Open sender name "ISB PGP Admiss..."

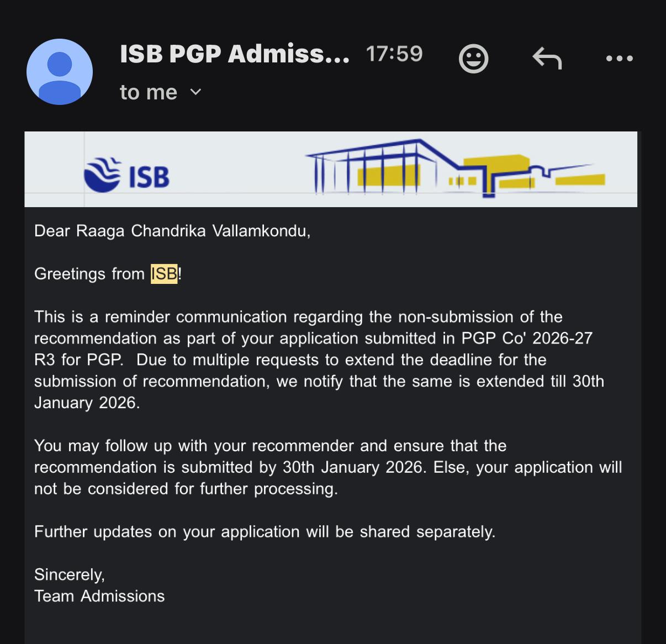[234, 54]
